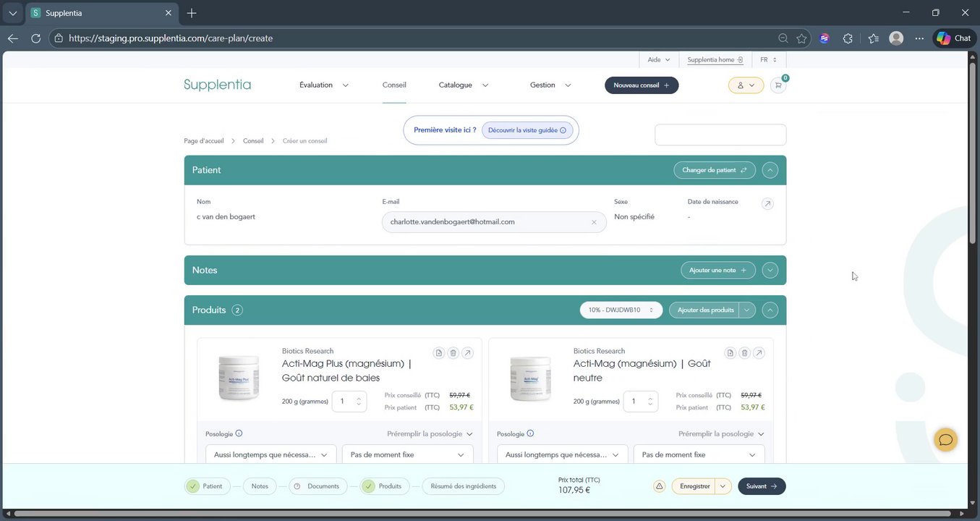Expand Préremplir la posologie for Acti-Mag Goût neutre
Viewport: 980px width, 521px height.
coord(721,434)
